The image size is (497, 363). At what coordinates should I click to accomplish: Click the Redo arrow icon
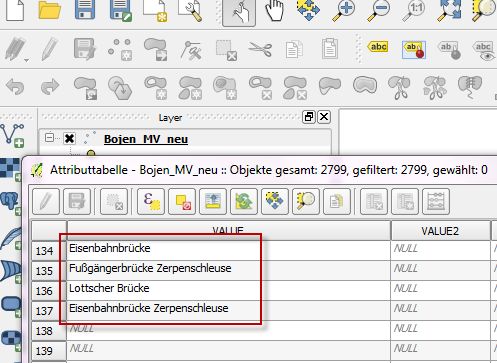(50, 87)
